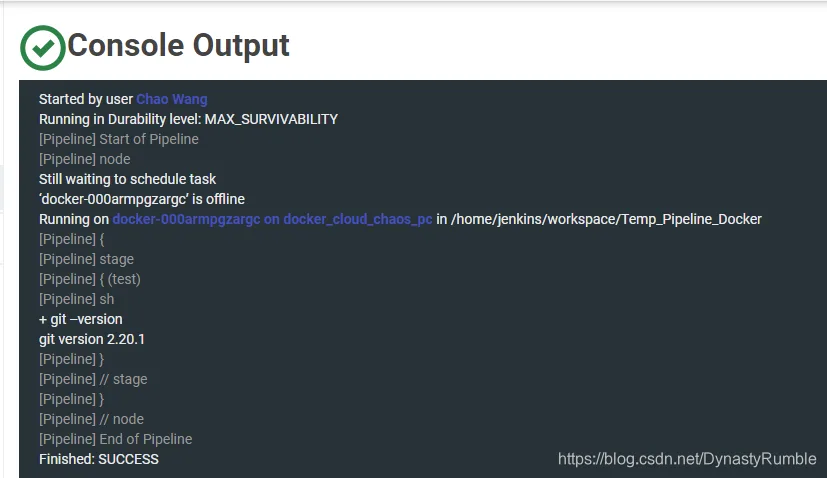
Task: Click the Running in Durability level line
Action: click(188, 119)
